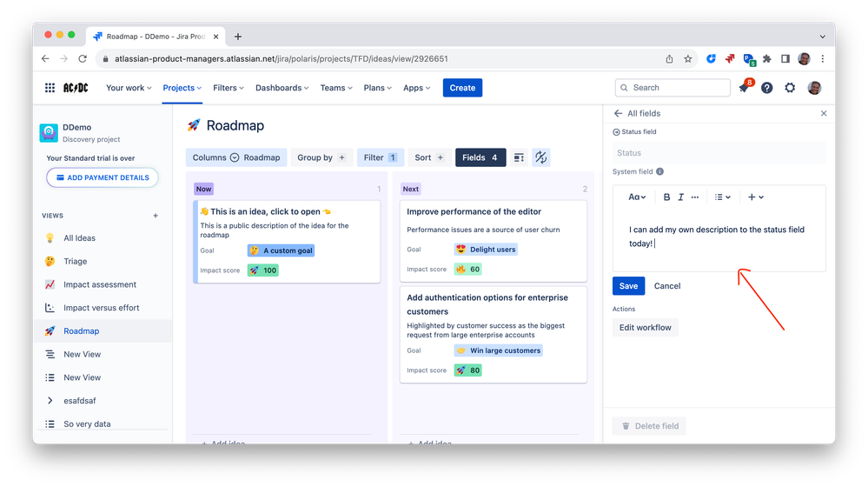Open the Dashboards dropdown menu
The height and width of the screenshot is (487, 868).
click(282, 88)
